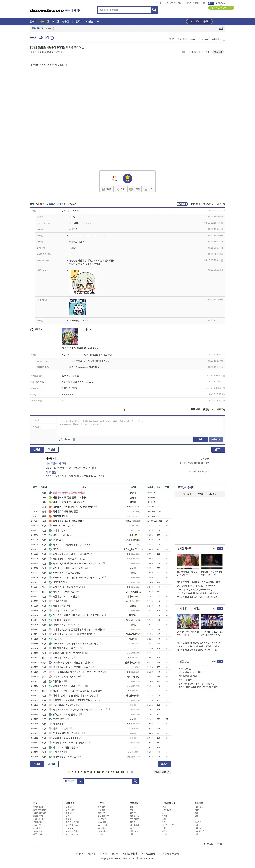Open 갤러리 in the main navigation bar

33,22
